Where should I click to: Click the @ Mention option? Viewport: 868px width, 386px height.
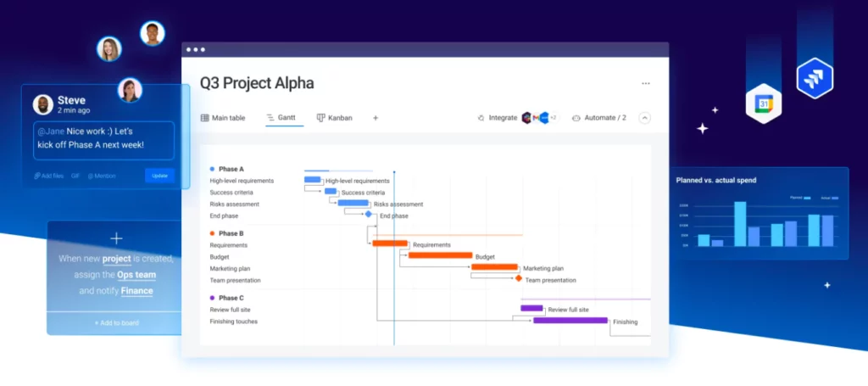point(102,176)
